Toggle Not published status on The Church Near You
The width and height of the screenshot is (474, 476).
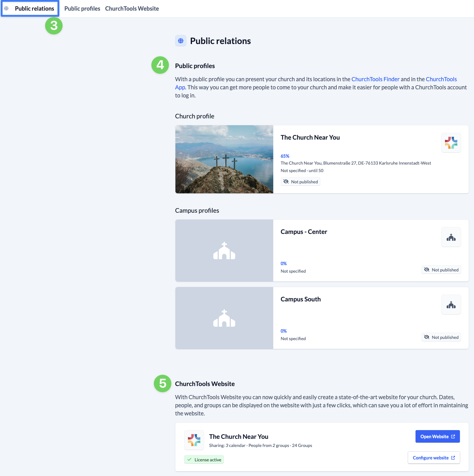300,182
